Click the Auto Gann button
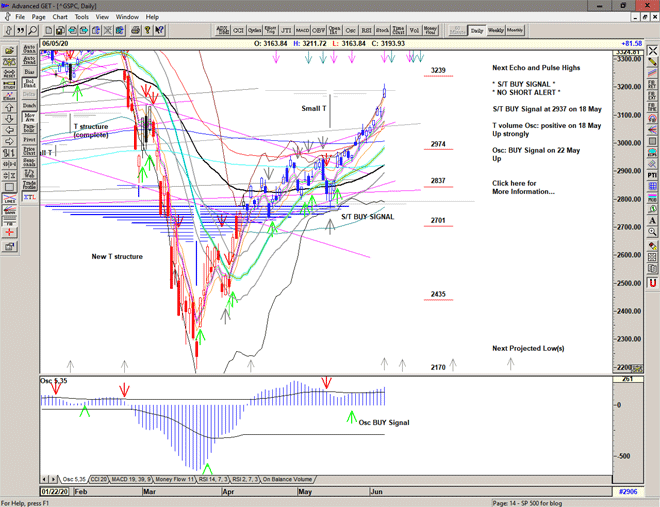The width and height of the screenshot is (660, 507). tap(29, 49)
